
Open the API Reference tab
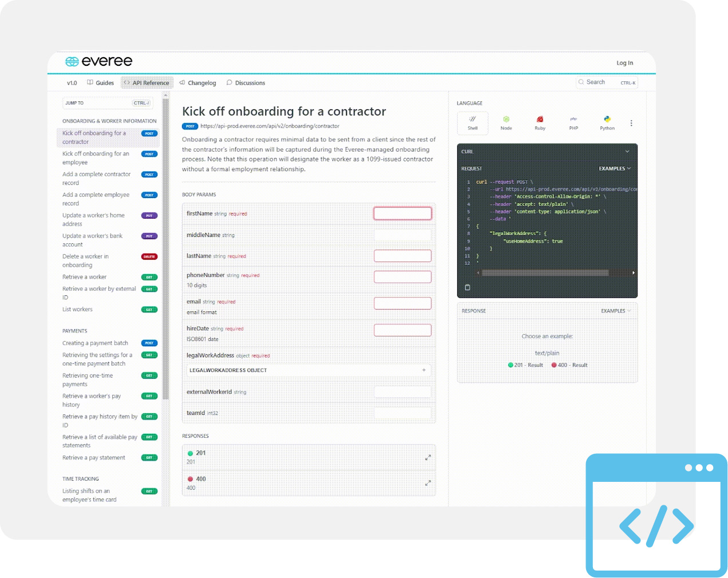pos(147,83)
